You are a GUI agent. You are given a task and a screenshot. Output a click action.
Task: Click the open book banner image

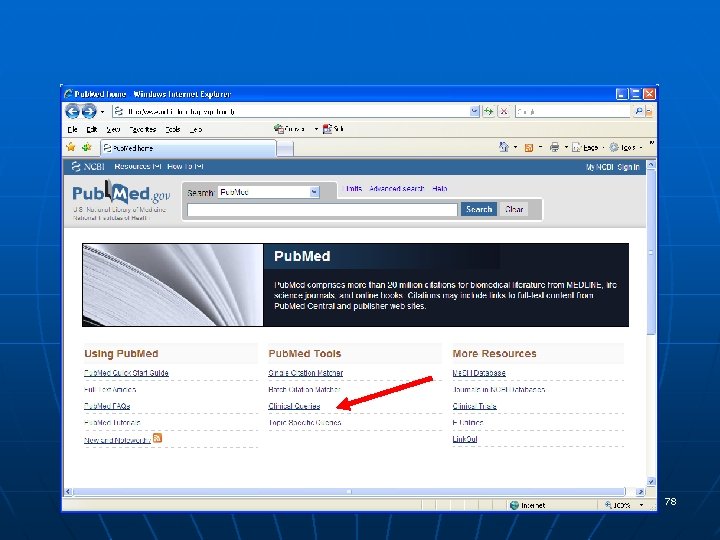tap(173, 285)
